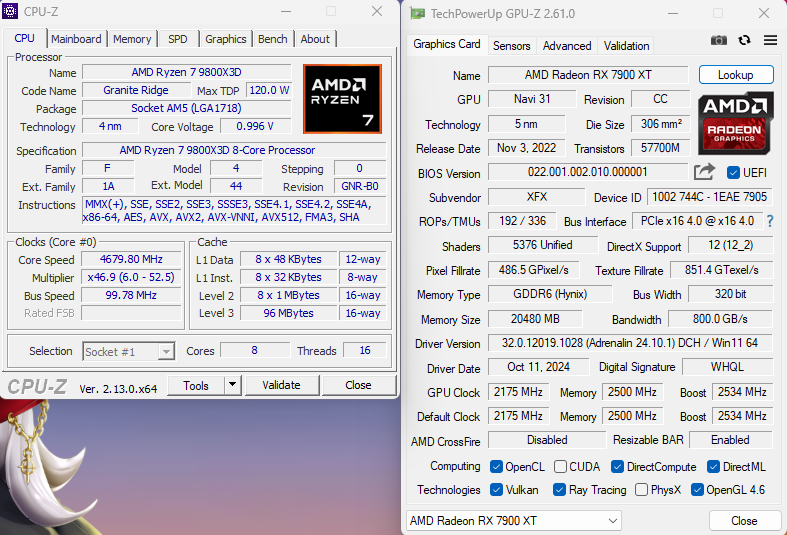The height and width of the screenshot is (535, 787).
Task: Click the GPU-Z screenshot camera icon
Action: pyautogui.click(x=718, y=41)
